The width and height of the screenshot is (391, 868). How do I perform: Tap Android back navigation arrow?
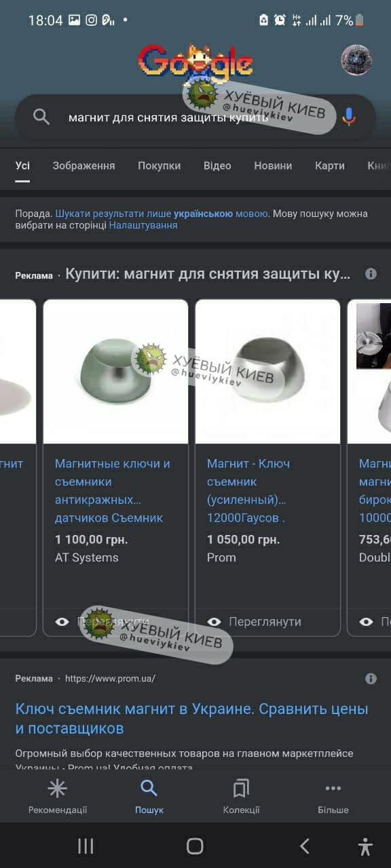click(305, 846)
